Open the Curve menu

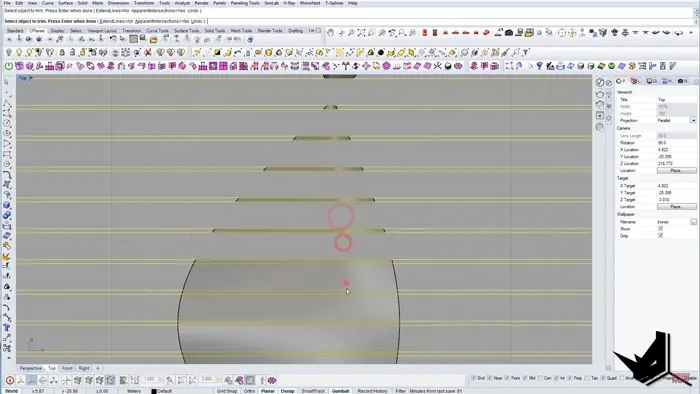pyautogui.click(x=47, y=3)
